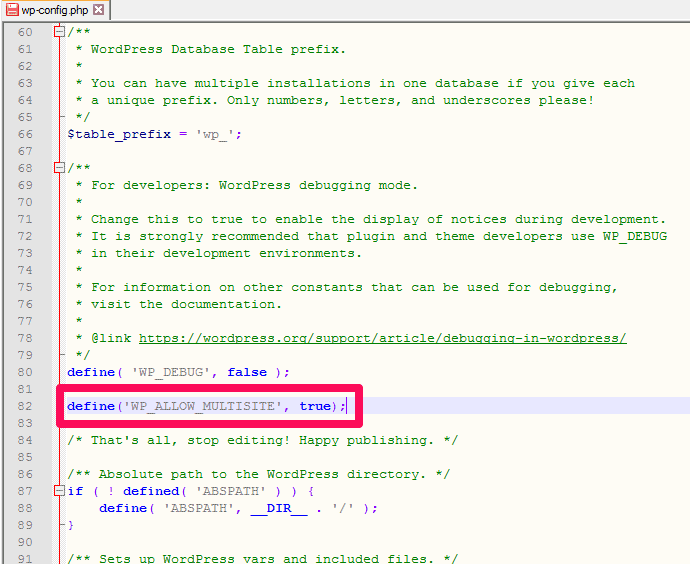Fold the ABSPATH if block at line 87
The width and height of the screenshot is (690, 564).
[59, 491]
